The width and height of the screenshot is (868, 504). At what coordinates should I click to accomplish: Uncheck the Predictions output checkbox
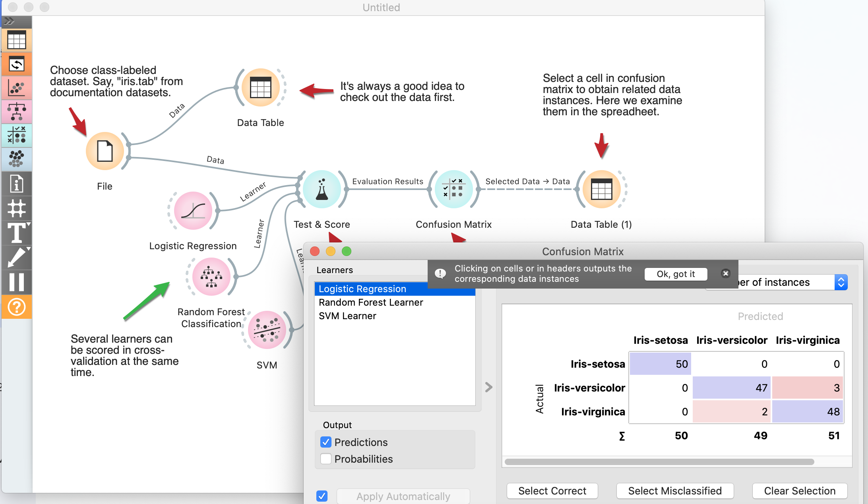(326, 442)
